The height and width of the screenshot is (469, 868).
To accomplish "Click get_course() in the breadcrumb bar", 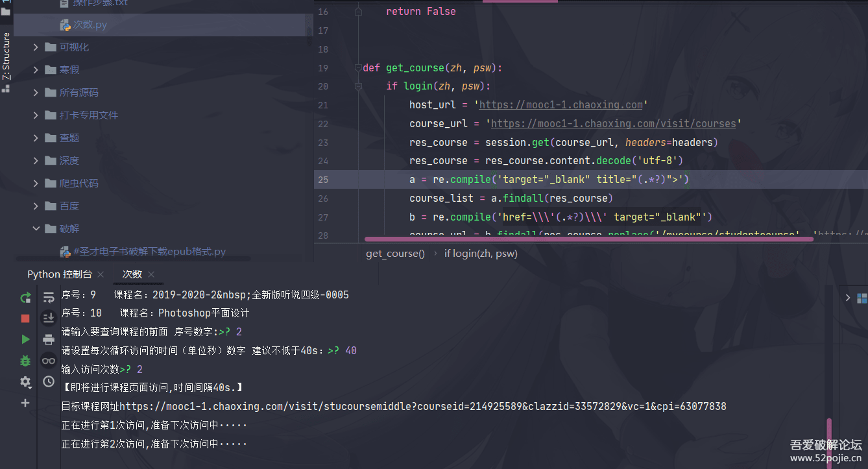I will click(x=395, y=254).
